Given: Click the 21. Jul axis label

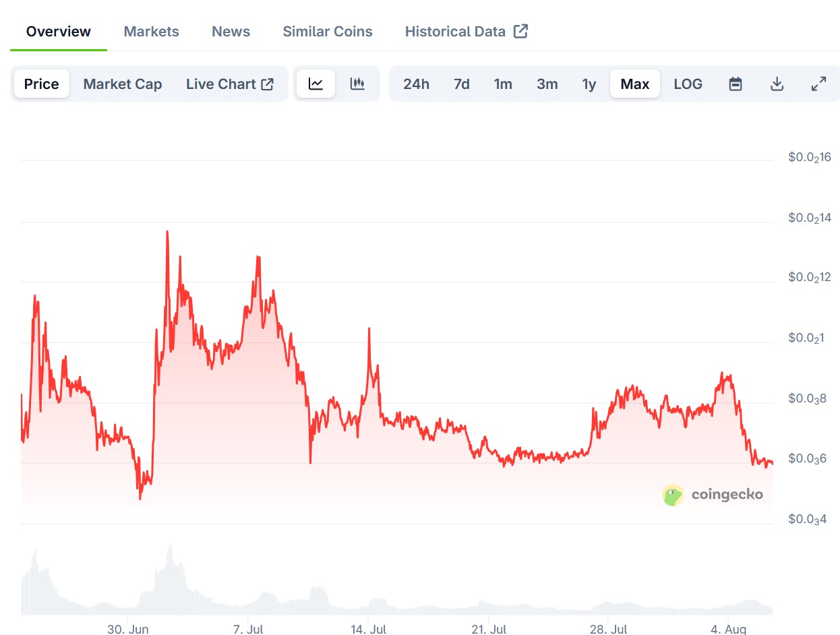Looking at the screenshot, I should [x=488, y=629].
